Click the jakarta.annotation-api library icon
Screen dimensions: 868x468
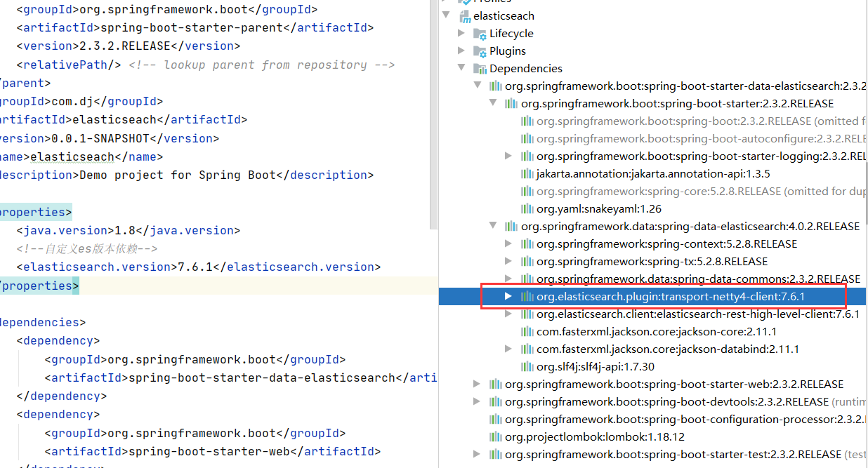click(x=527, y=173)
